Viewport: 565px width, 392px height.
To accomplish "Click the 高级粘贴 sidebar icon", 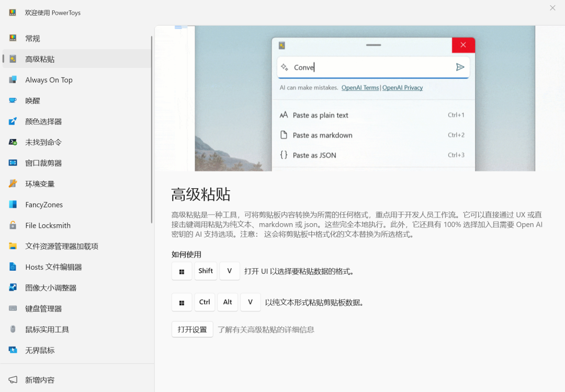I will click(x=13, y=59).
